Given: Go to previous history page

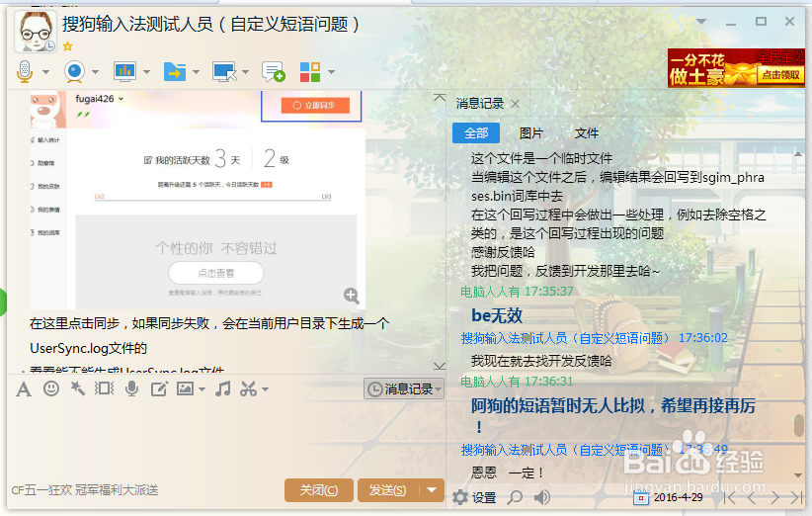Looking at the screenshot, I should click(x=752, y=498).
